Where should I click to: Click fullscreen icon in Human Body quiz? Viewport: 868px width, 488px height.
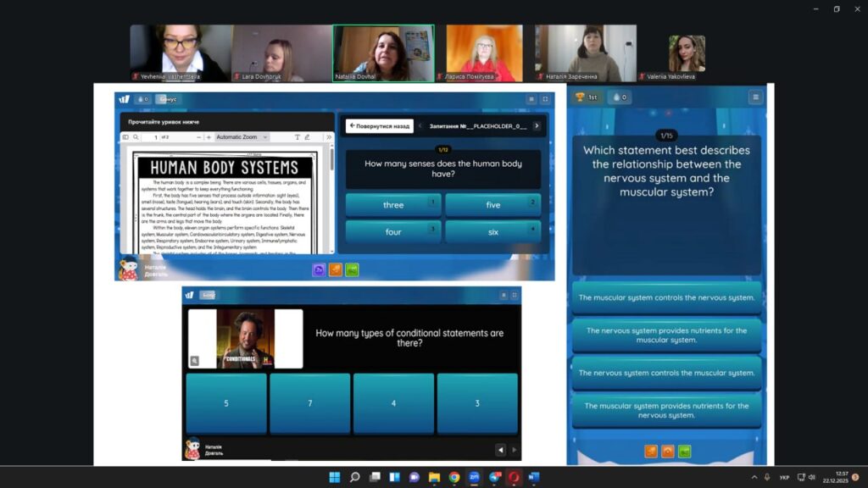545,99
